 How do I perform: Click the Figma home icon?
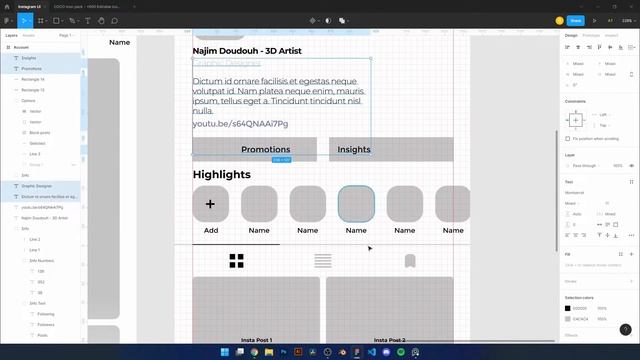(7, 7)
